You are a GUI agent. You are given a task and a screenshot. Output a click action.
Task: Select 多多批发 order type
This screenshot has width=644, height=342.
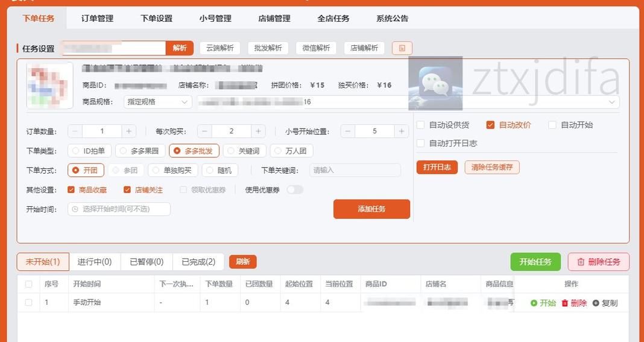(x=194, y=151)
